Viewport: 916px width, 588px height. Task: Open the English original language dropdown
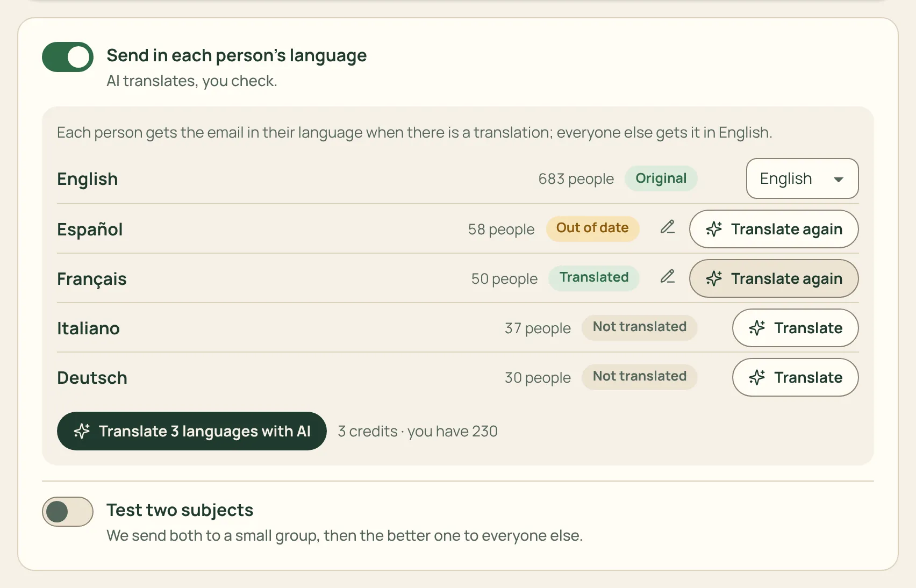point(802,178)
